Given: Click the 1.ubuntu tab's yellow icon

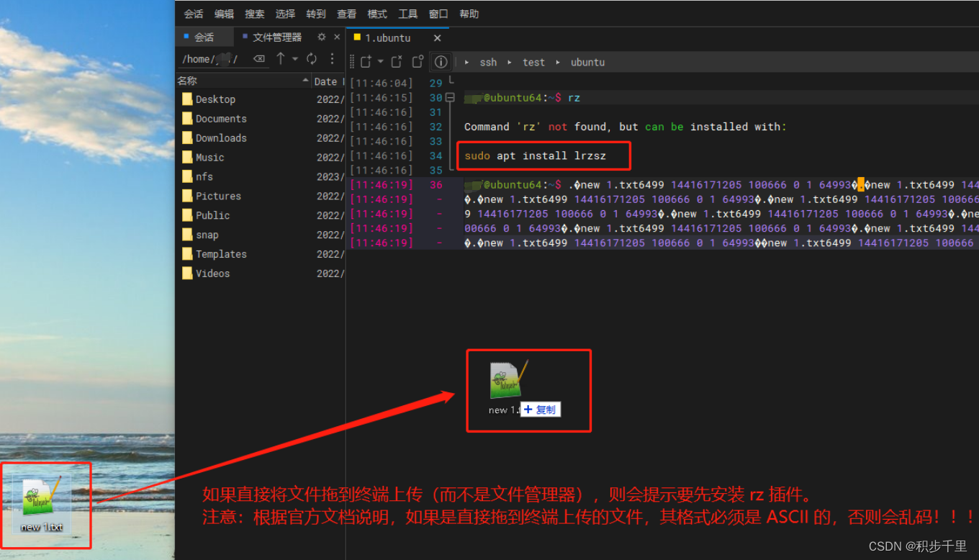Looking at the screenshot, I should click(x=357, y=37).
